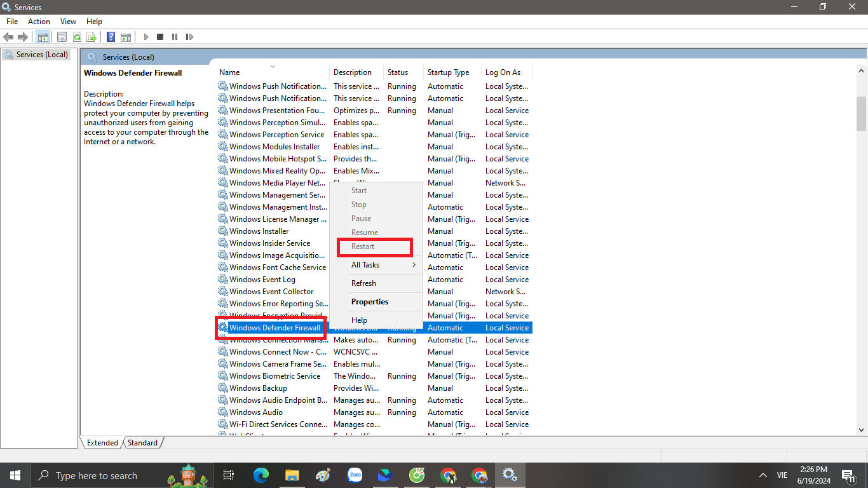Click the Forward arrow toolbar icon
The width and height of the screenshot is (868, 488).
[23, 37]
